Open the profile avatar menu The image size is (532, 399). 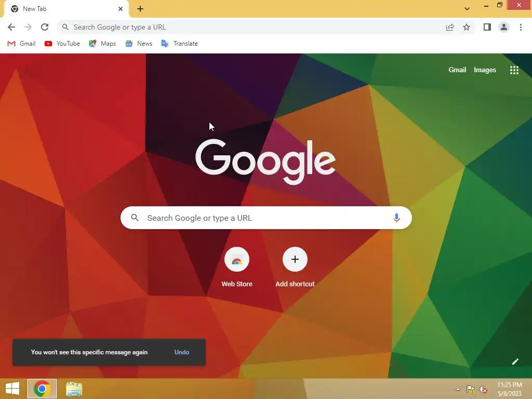[504, 27]
